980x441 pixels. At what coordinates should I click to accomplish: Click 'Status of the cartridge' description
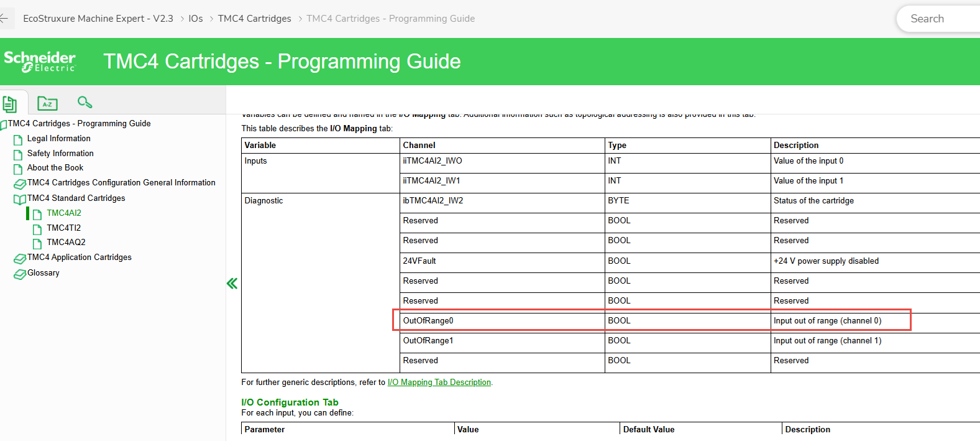813,201
